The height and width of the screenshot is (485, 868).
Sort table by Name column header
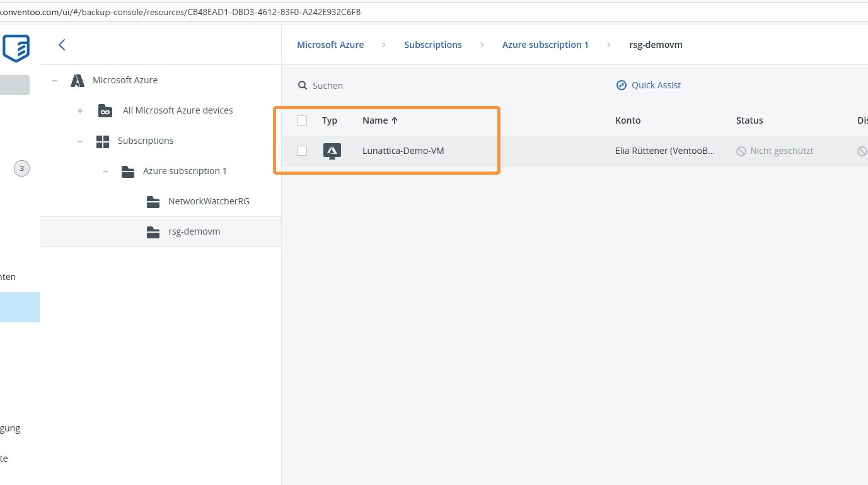pos(375,120)
